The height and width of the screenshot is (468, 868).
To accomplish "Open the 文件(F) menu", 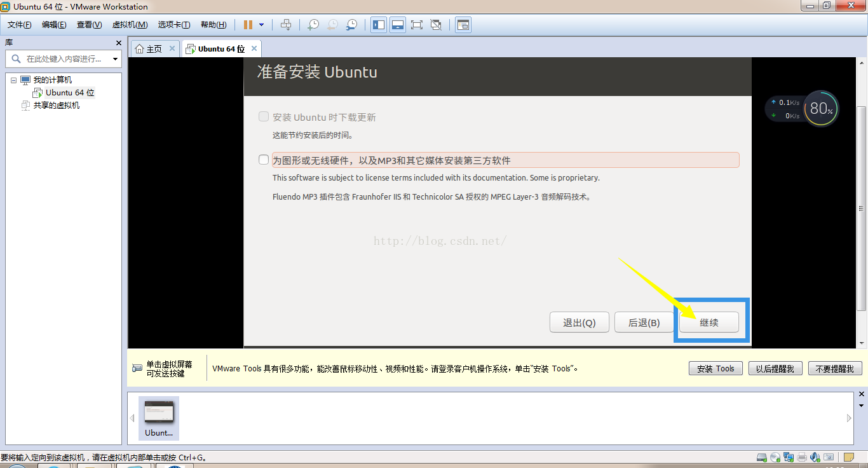I will point(19,25).
